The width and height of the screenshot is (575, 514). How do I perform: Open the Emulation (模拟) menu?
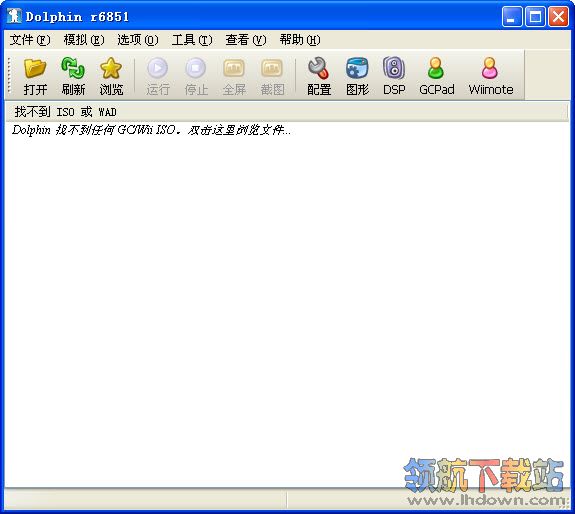pos(84,40)
